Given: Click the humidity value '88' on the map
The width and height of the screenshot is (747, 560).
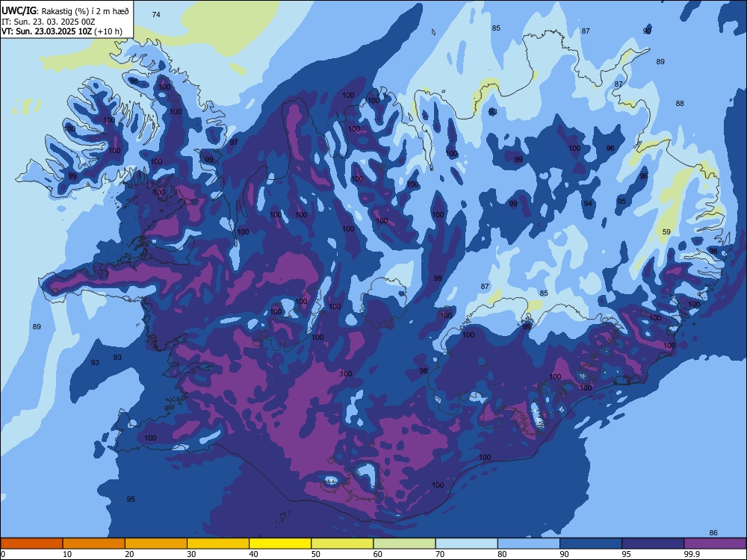Looking at the screenshot, I should pos(680,103).
